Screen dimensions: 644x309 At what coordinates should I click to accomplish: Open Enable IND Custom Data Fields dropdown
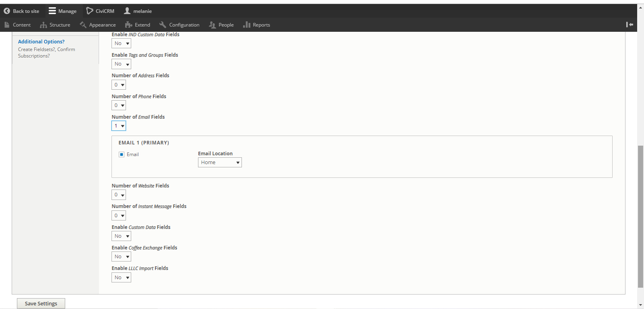point(121,43)
